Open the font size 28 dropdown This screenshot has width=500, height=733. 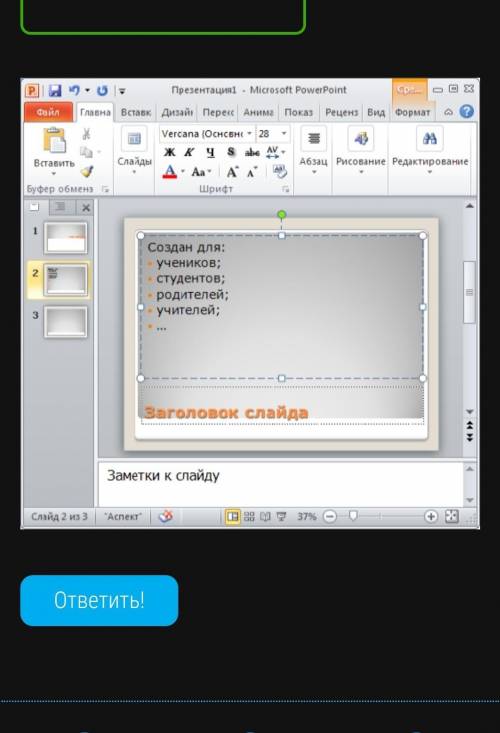[284, 134]
